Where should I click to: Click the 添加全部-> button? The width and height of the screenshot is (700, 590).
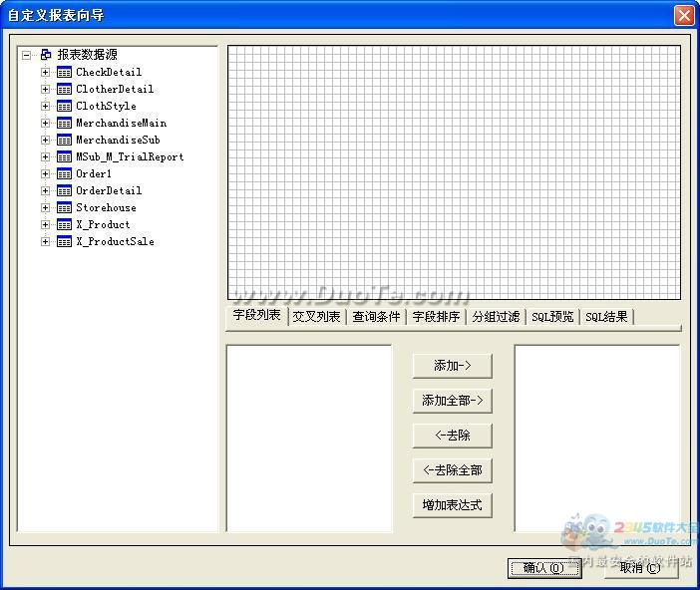(x=453, y=401)
